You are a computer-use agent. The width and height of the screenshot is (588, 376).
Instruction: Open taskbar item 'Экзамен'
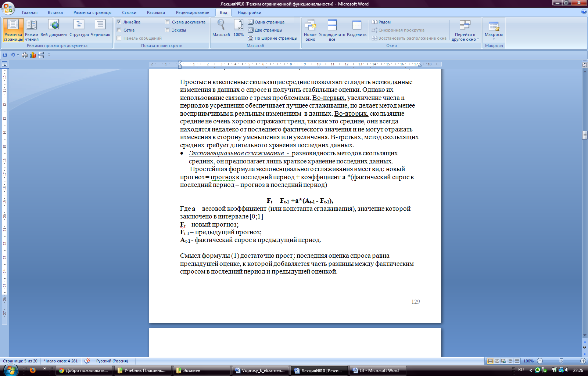[x=201, y=370]
